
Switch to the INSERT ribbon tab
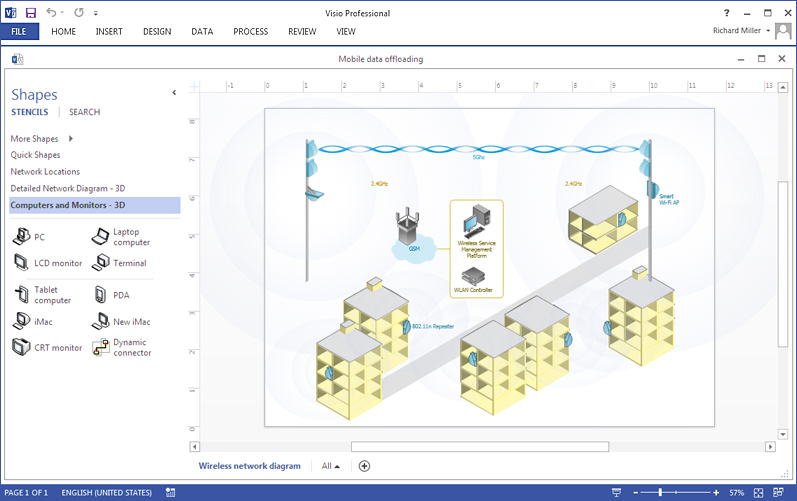point(109,32)
